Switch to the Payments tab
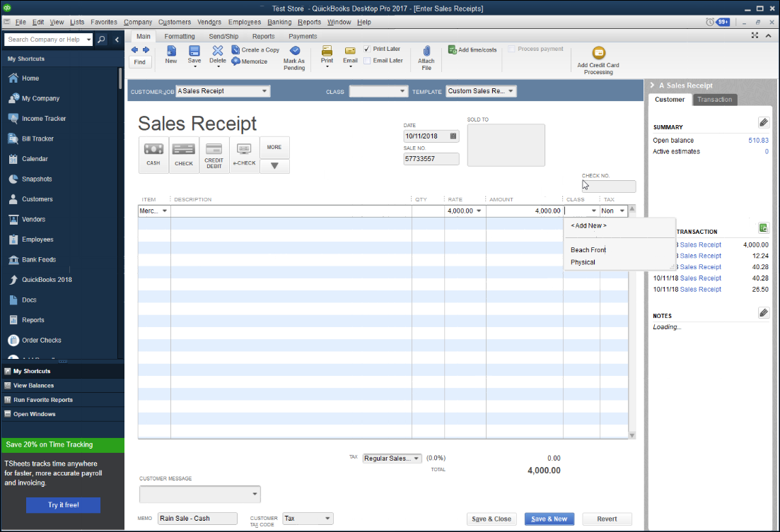This screenshot has width=780, height=532. 303,36
